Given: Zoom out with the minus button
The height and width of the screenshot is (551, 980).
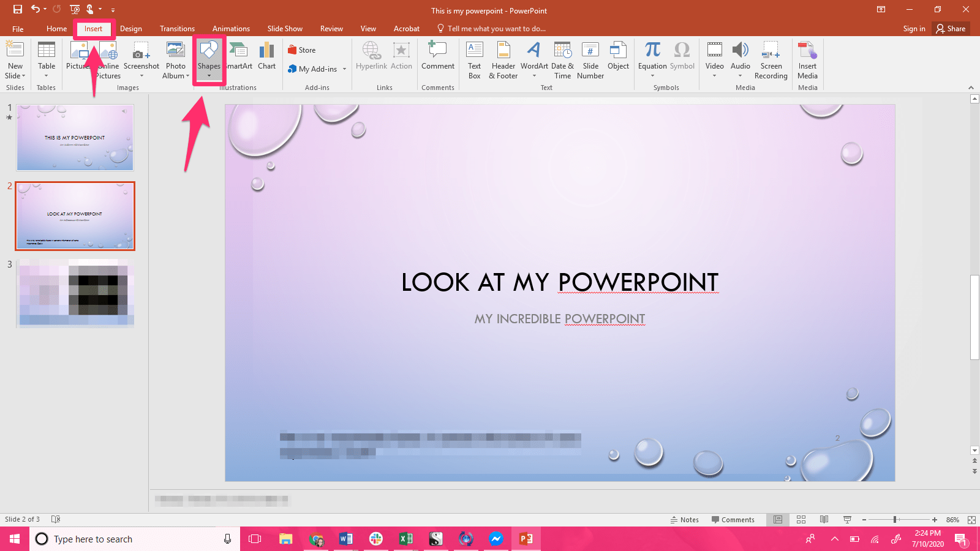Looking at the screenshot, I should [864, 520].
